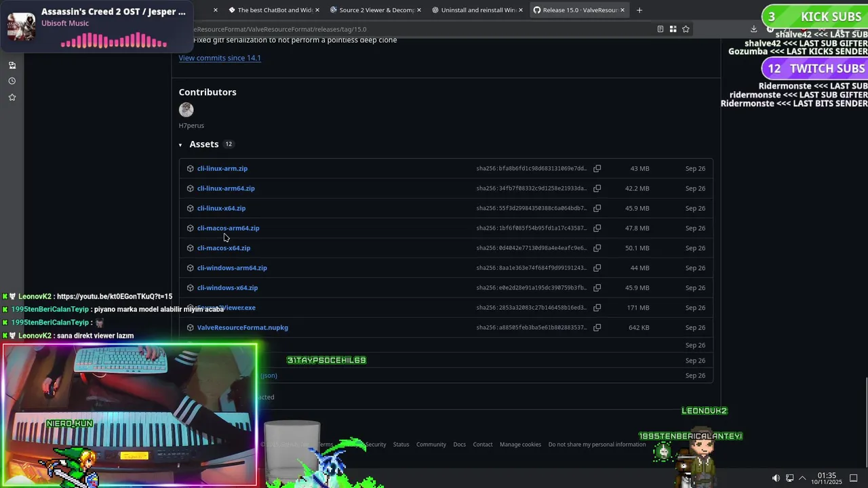The image size is (868, 488).
Task: Click the show desktop notification button
Action: (x=853, y=479)
